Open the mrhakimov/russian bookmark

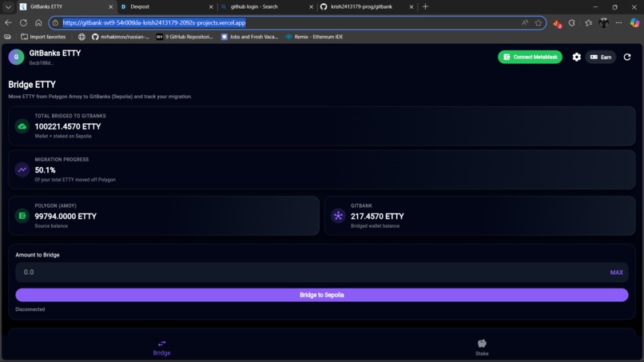tap(121, 37)
